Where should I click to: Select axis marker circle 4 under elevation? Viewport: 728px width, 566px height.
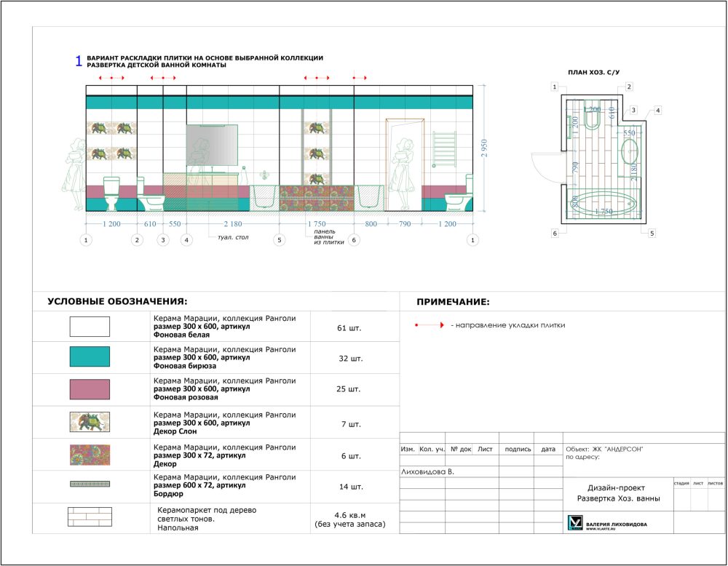point(186,239)
